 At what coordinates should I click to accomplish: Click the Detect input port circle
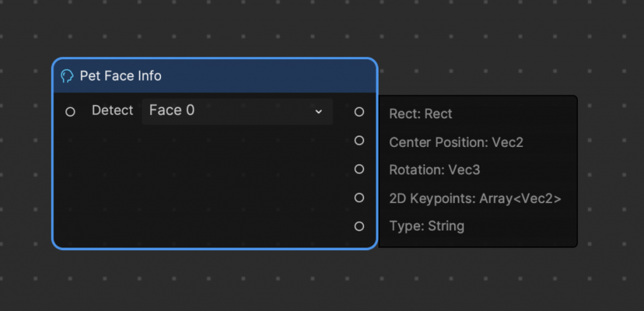pyautogui.click(x=70, y=112)
